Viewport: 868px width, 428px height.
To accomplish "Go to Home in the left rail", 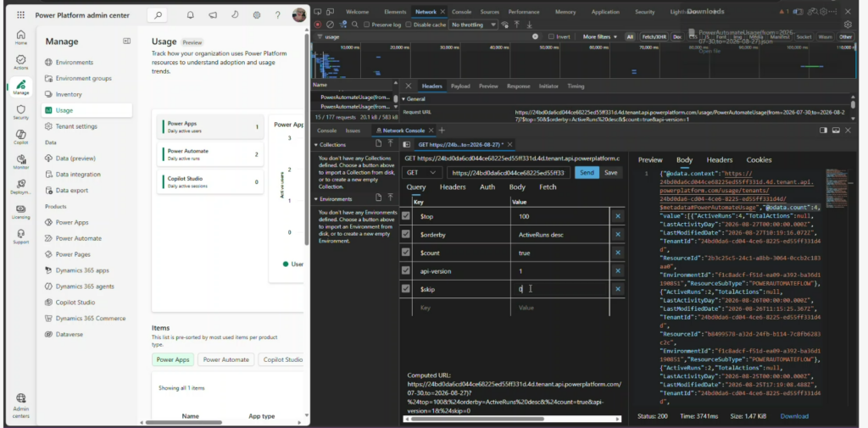I will coord(20,37).
